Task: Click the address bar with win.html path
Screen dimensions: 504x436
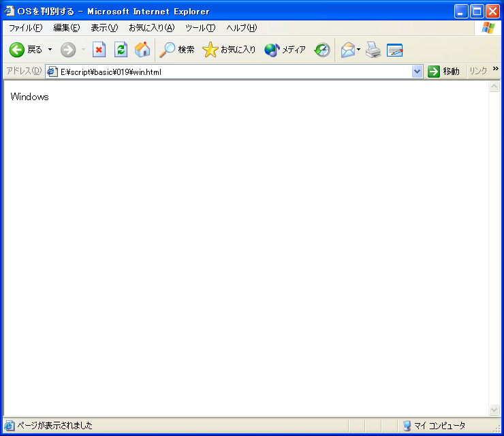Action: [235, 72]
